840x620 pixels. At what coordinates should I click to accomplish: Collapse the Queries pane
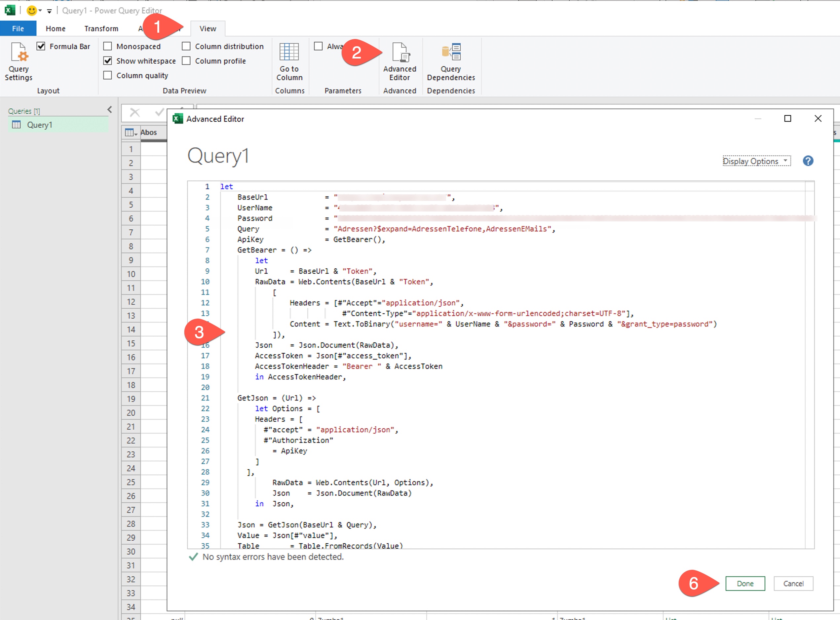[109, 110]
